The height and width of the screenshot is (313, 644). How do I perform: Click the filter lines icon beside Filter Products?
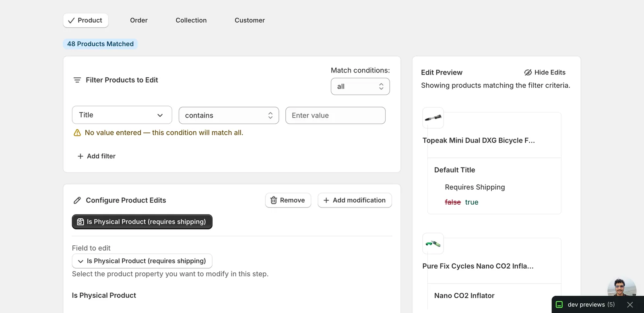click(77, 80)
